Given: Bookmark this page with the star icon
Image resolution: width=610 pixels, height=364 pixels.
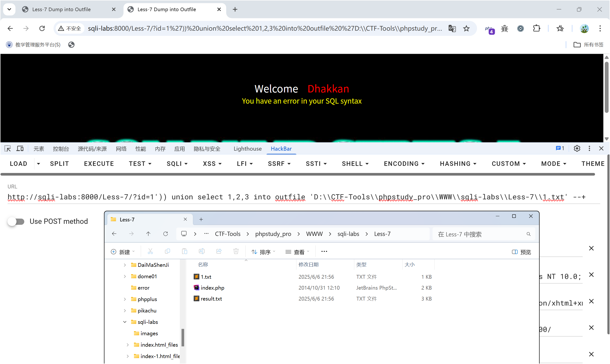Looking at the screenshot, I should (x=466, y=29).
